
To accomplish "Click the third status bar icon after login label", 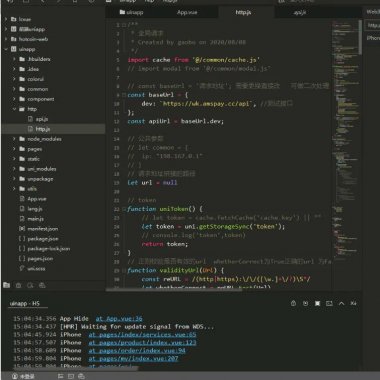I will [81, 376].
